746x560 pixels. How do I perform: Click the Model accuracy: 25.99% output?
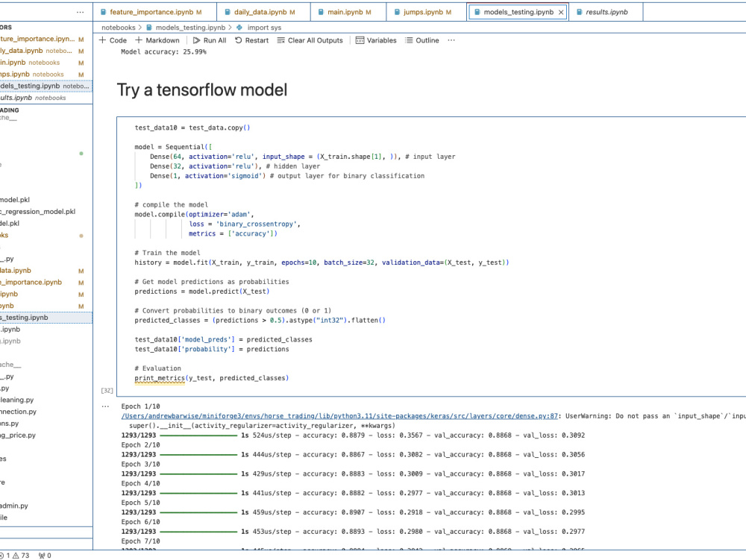(x=163, y=51)
